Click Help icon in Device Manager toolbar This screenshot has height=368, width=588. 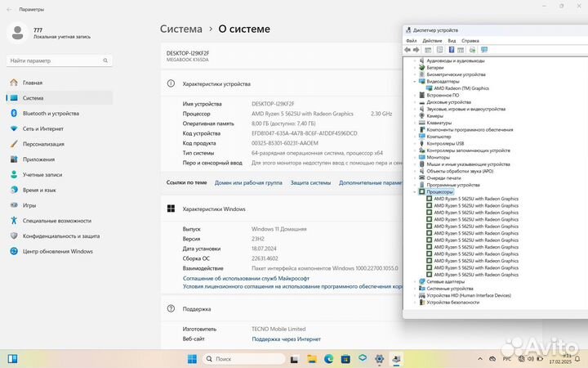452,50
